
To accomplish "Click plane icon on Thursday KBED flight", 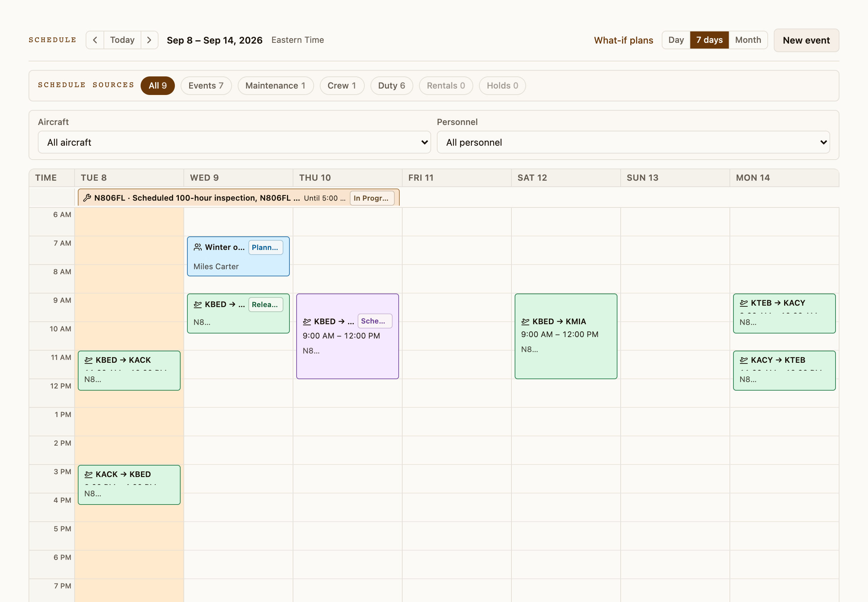I will [x=307, y=321].
